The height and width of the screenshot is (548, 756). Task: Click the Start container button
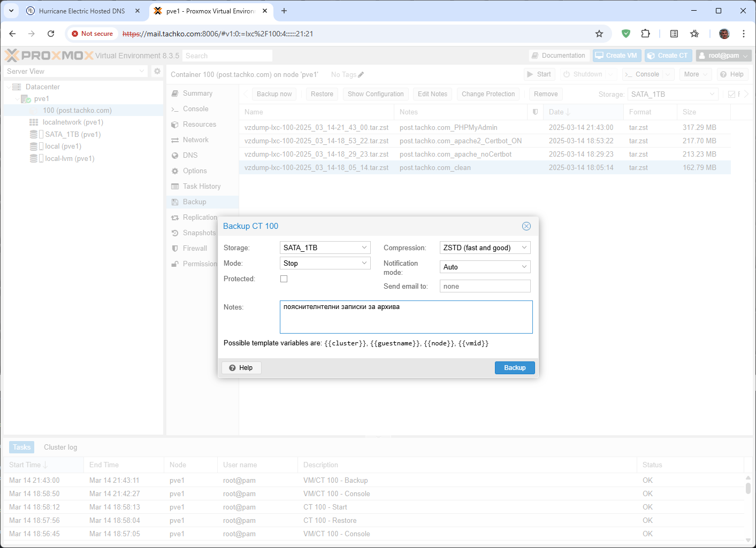[539, 74]
